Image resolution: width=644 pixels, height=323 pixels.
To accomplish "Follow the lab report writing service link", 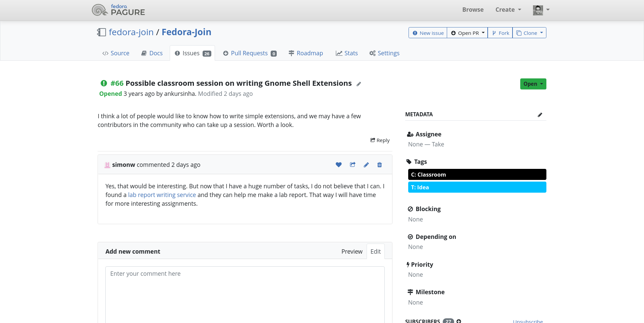I will 162,195.
